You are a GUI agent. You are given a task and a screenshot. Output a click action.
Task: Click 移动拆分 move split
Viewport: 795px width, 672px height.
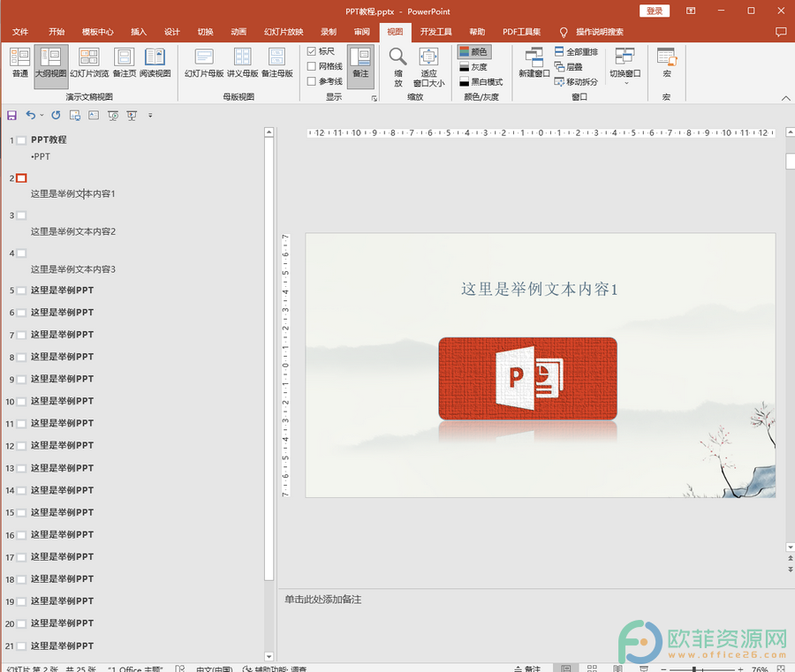(x=576, y=81)
